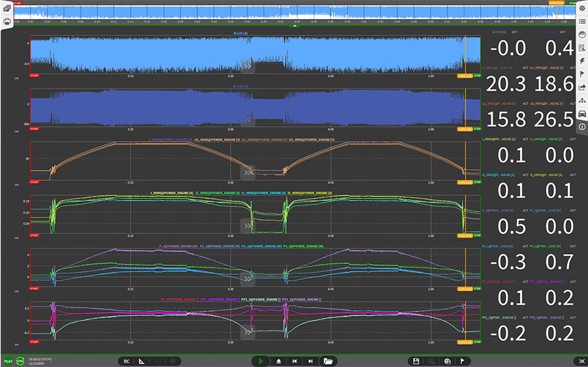This screenshot has height=367, width=588.
Task: Open the info icon in right sidebar
Action: (581, 127)
